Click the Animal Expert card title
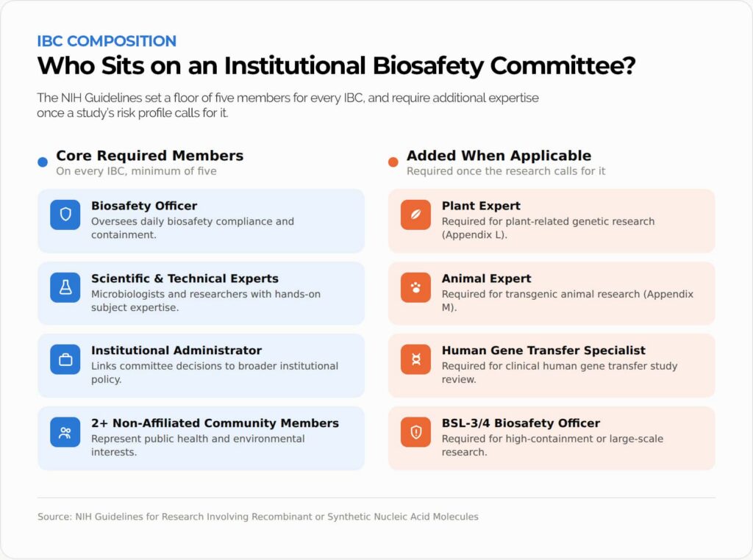Viewport: 753px width, 560px height. click(x=487, y=279)
